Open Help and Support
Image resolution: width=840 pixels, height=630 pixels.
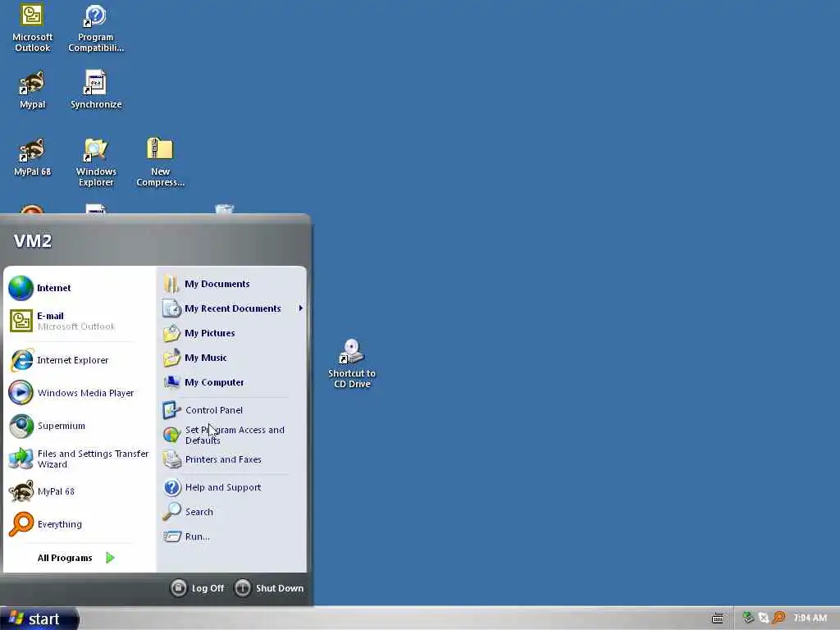coord(232,487)
